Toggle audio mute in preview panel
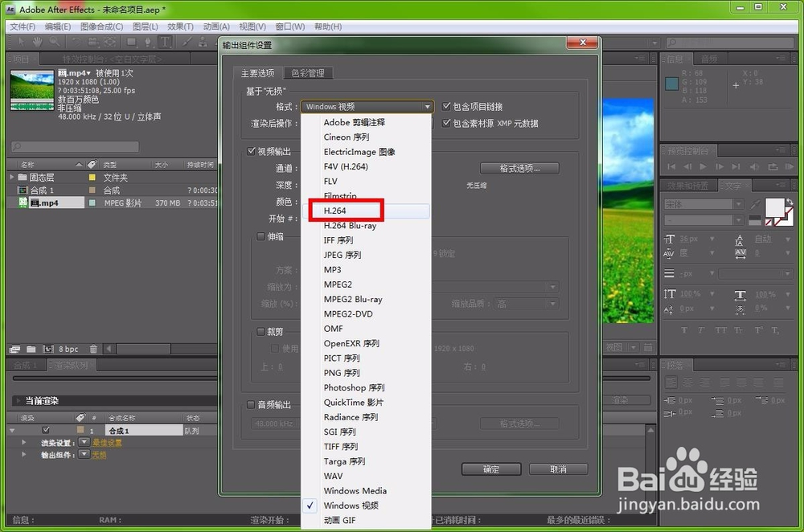Screen dimensions: 804x532 coord(754,166)
